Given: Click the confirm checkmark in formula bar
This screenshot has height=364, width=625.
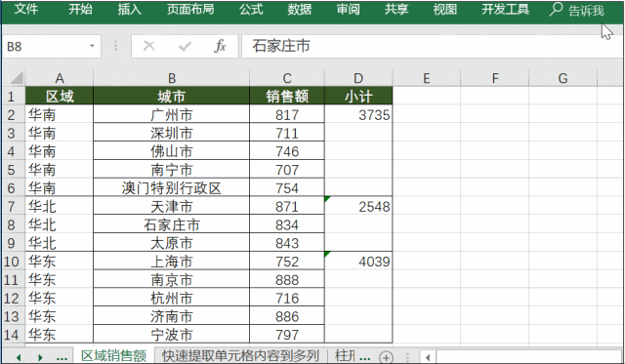Looking at the screenshot, I should (185, 47).
